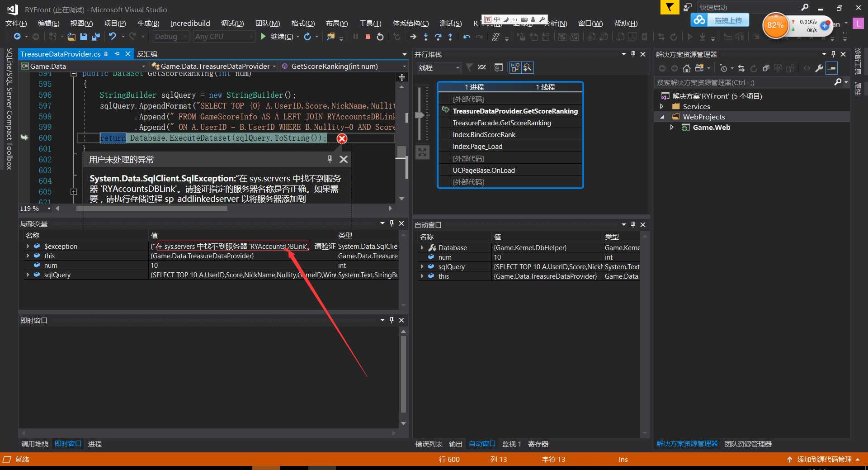This screenshot has width=868, height=470.
Task: Expand Database in the Autos window
Action: pyautogui.click(x=422, y=248)
